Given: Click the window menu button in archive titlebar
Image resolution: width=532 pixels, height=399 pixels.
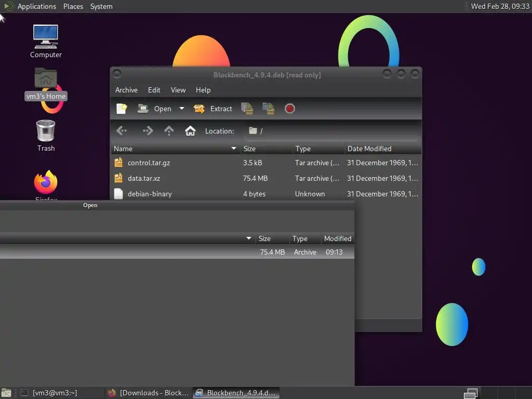Looking at the screenshot, I should click(x=117, y=73).
